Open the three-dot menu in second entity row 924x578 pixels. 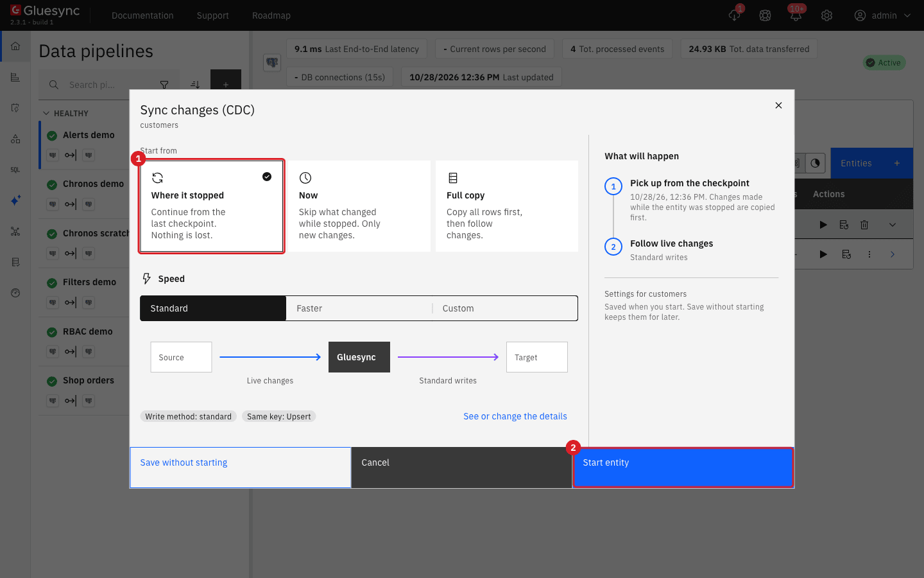click(x=869, y=254)
